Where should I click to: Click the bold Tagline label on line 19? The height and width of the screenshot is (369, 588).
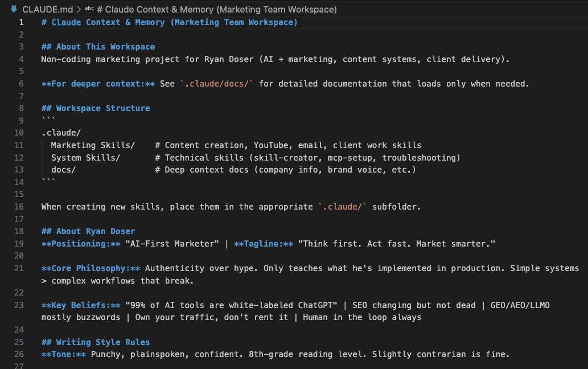point(264,244)
